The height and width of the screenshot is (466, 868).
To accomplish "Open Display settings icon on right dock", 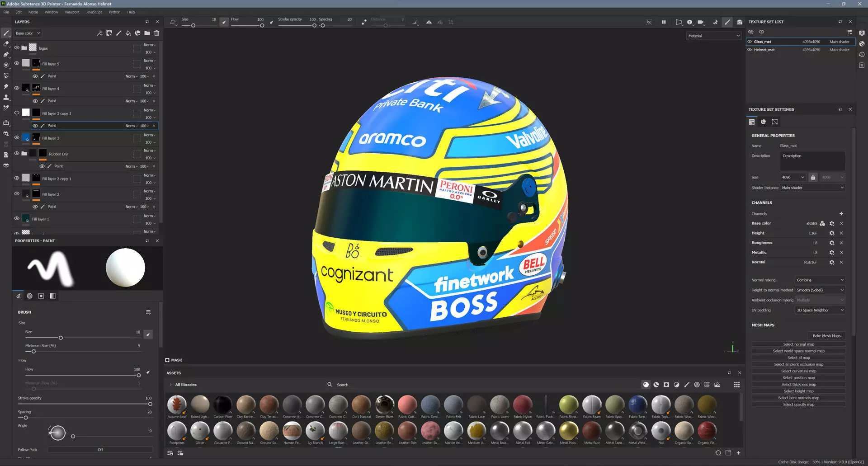I will tap(862, 33).
